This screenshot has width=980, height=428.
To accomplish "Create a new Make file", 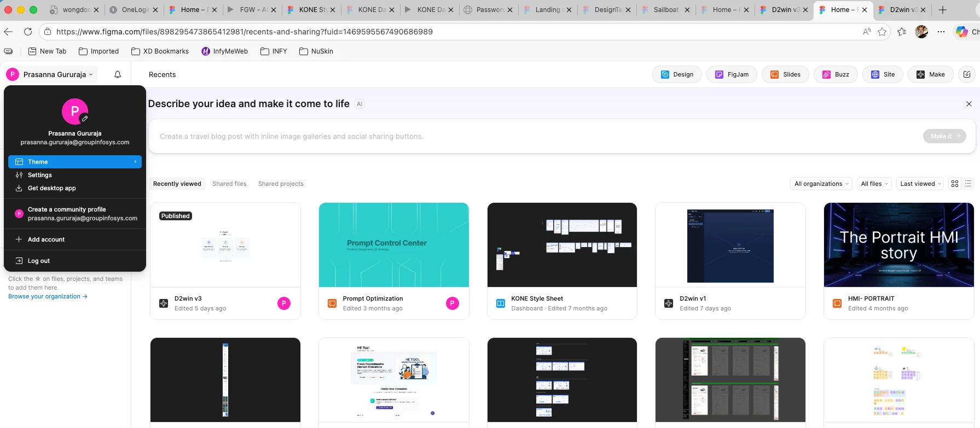I will tap(930, 74).
